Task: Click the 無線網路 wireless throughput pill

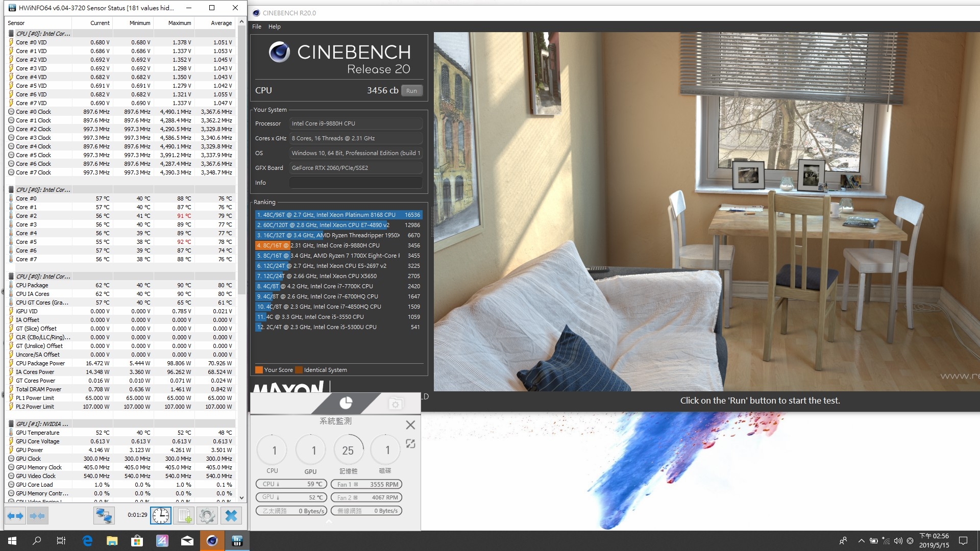Action: [x=366, y=511]
